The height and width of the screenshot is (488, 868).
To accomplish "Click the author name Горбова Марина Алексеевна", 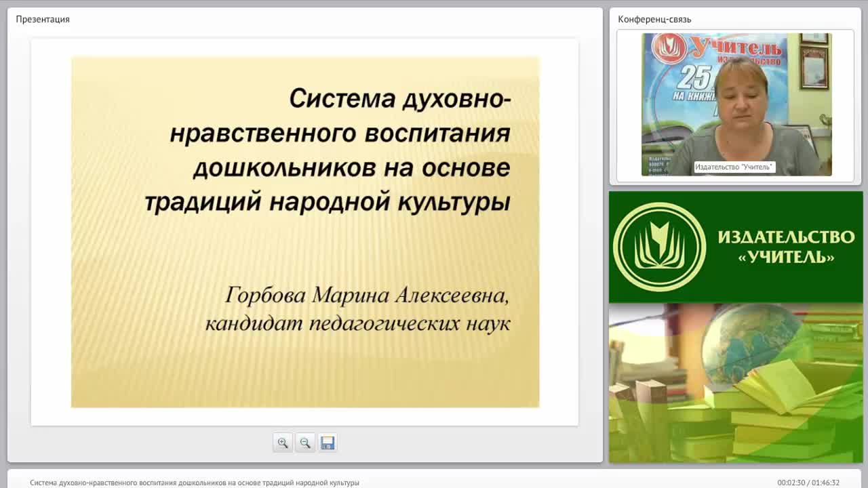I will (367, 296).
